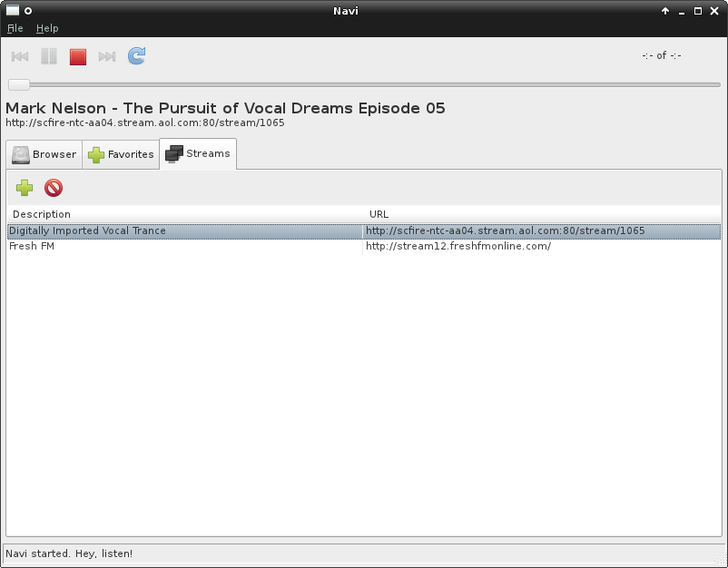Image resolution: width=728 pixels, height=568 pixels.
Task: Skip to the previous track
Action: pyautogui.click(x=20, y=56)
